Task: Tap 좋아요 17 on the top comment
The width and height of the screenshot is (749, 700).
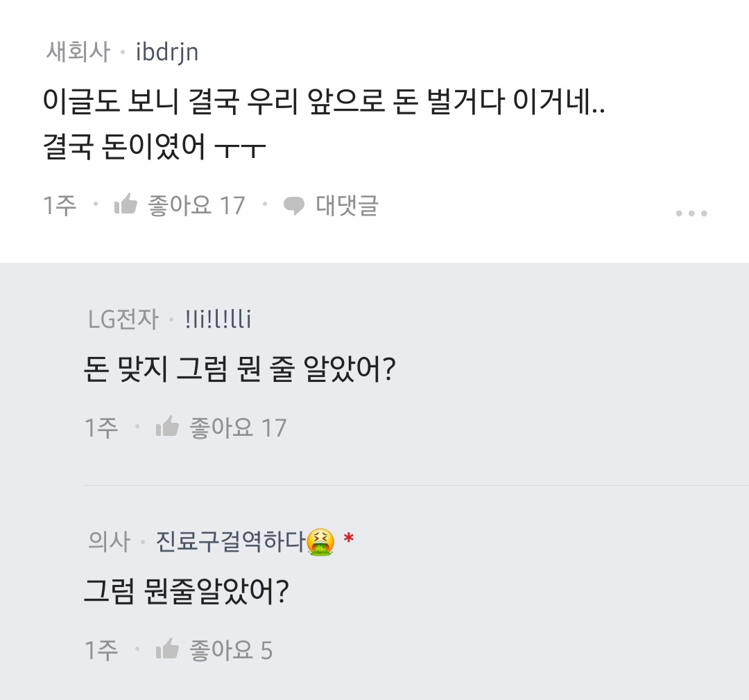Action: tap(196, 205)
